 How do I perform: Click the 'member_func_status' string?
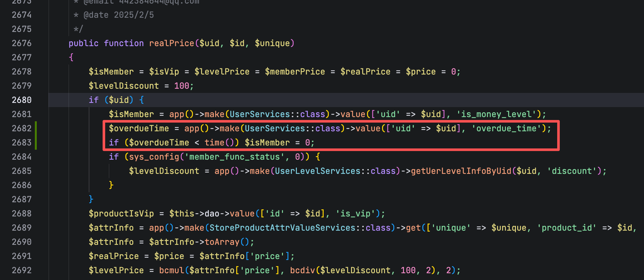click(x=235, y=157)
